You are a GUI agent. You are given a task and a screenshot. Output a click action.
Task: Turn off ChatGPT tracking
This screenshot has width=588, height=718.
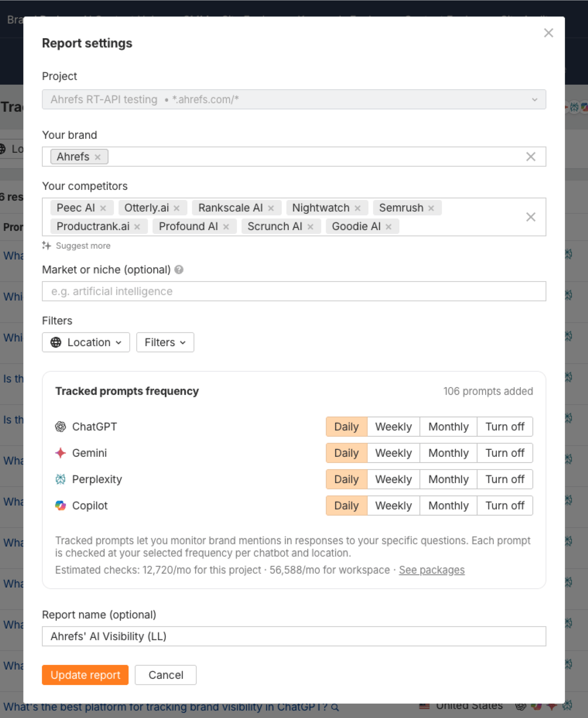point(505,427)
